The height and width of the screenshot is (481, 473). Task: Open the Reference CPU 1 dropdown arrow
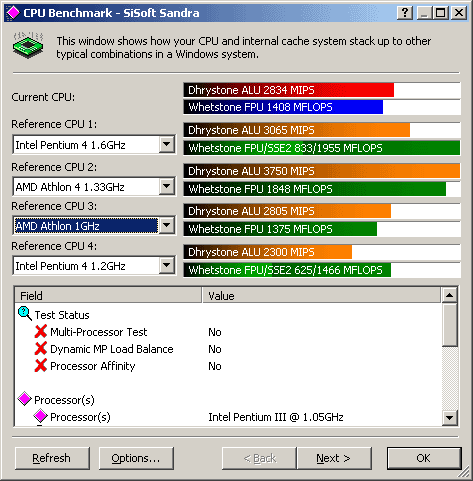[x=166, y=144]
